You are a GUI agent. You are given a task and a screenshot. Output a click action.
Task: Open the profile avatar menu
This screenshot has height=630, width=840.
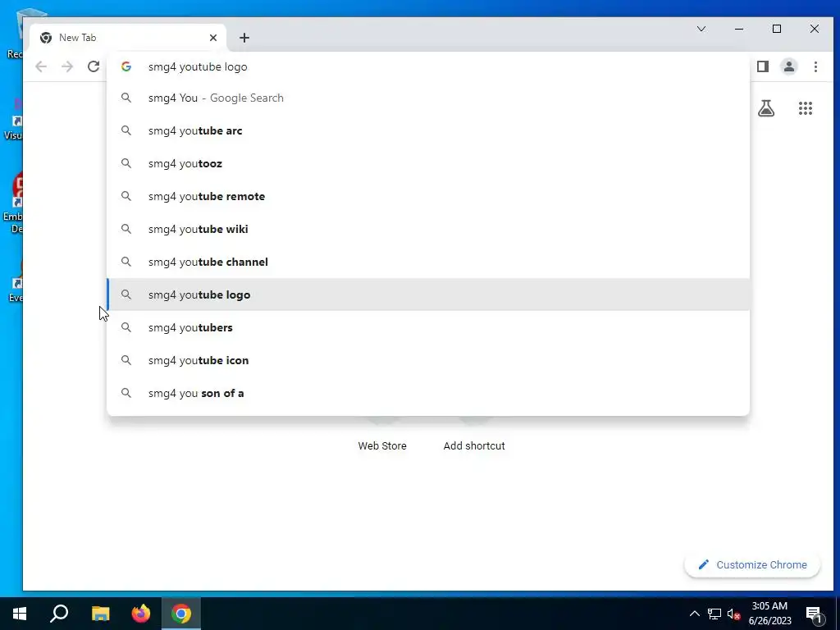(789, 66)
